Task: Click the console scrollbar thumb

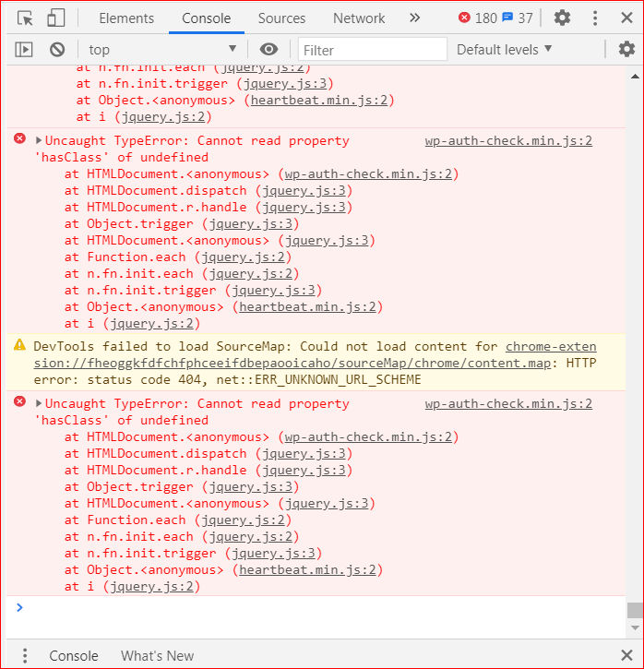Action: [635, 610]
